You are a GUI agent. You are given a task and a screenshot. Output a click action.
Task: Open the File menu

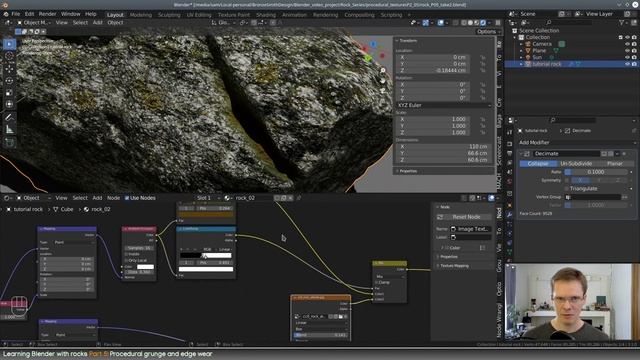[16, 14]
